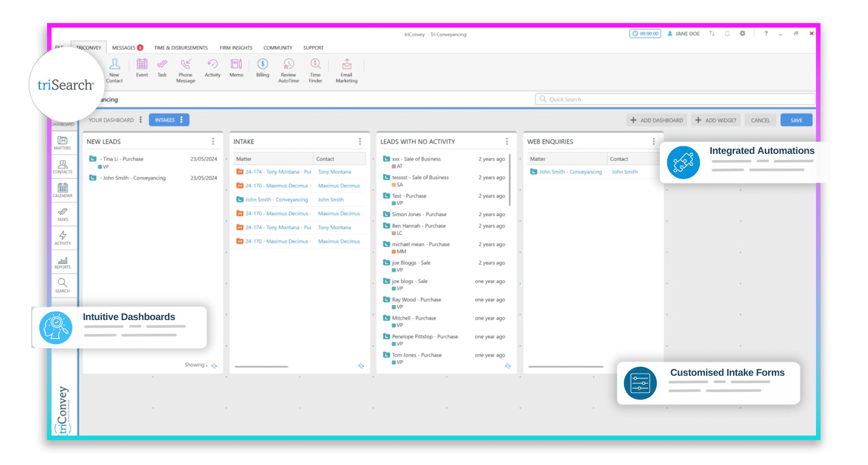Open John Smith contact in Web Enquiries
The image size is (868, 465).
click(x=625, y=172)
